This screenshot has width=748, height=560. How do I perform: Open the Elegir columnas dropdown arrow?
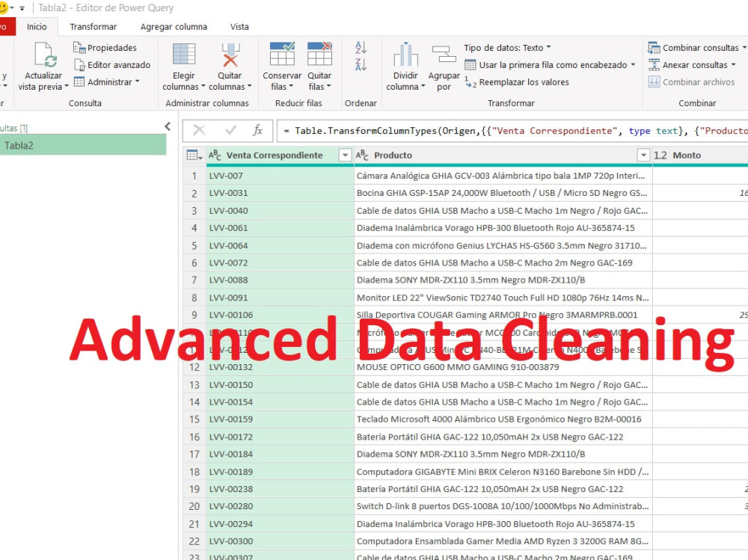[x=203, y=86]
